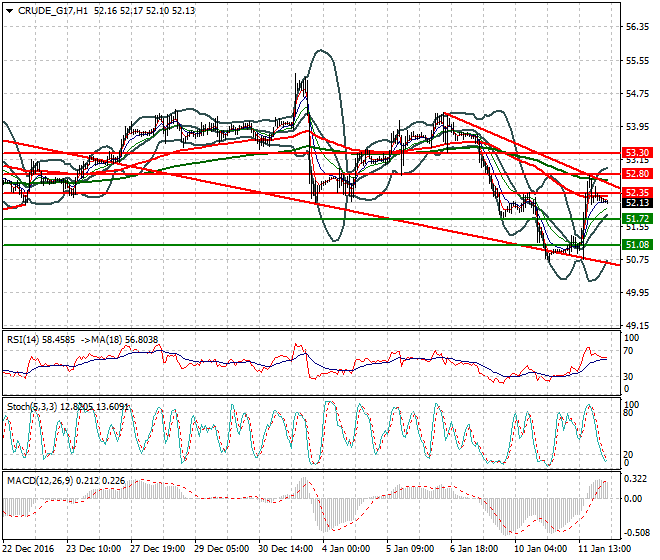The image size is (660, 560).
Task: Select the 53.30 red price label
Action: (x=637, y=152)
